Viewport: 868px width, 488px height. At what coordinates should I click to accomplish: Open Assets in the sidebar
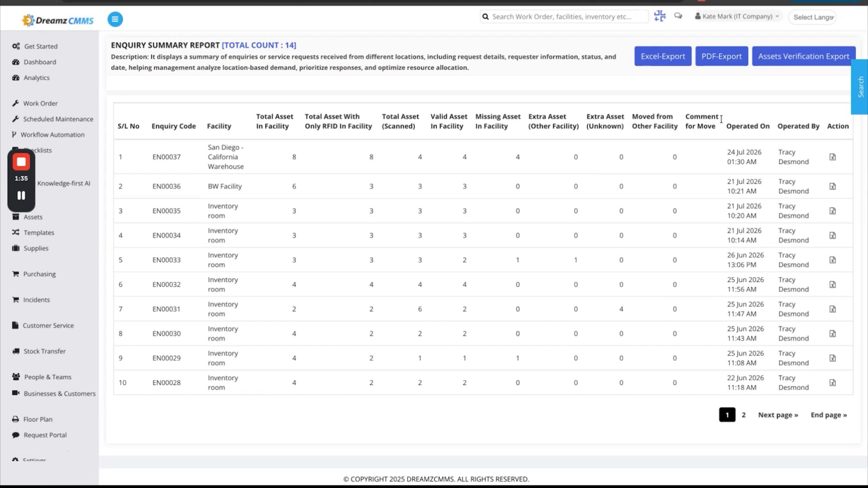tap(33, 217)
